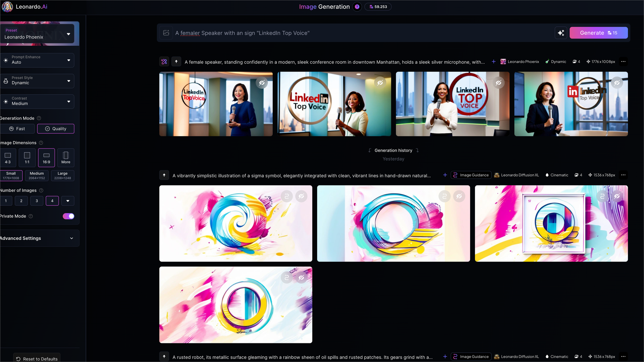Select the 1:1 image dimension option
Image resolution: width=644 pixels, height=362 pixels.
[27, 158]
